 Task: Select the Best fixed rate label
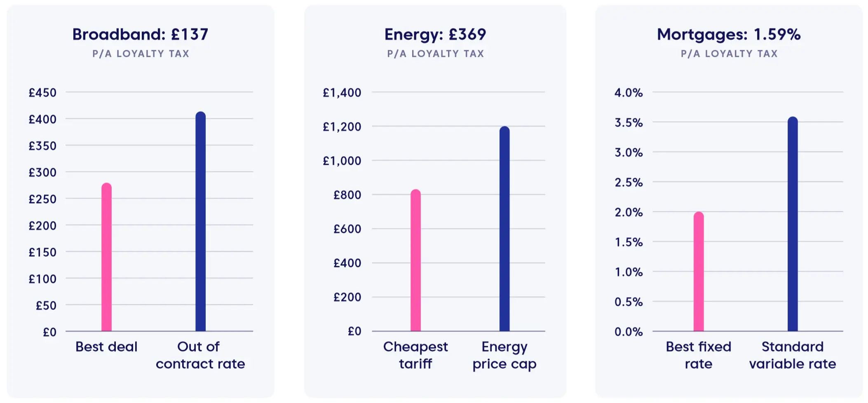(699, 355)
